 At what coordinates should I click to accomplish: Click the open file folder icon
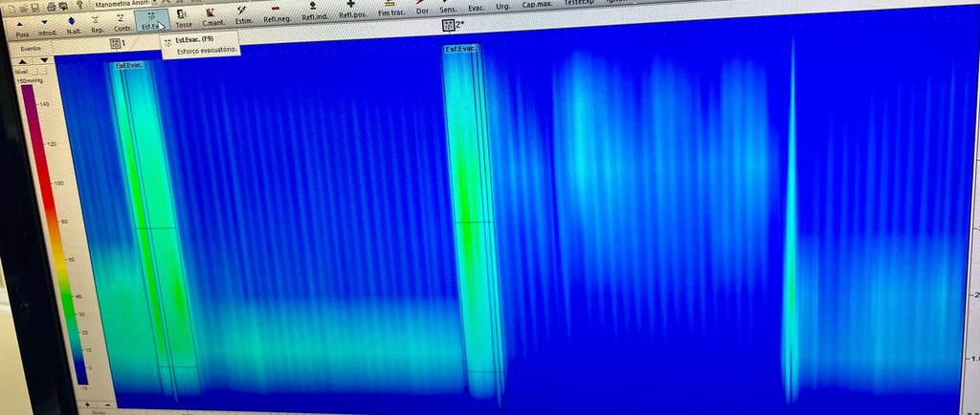pyautogui.click(x=24, y=8)
